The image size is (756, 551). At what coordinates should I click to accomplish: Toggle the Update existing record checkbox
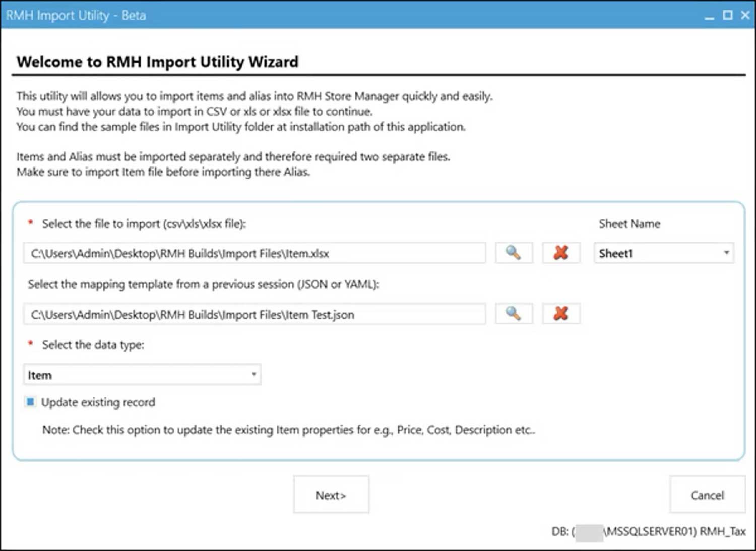(x=30, y=402)
